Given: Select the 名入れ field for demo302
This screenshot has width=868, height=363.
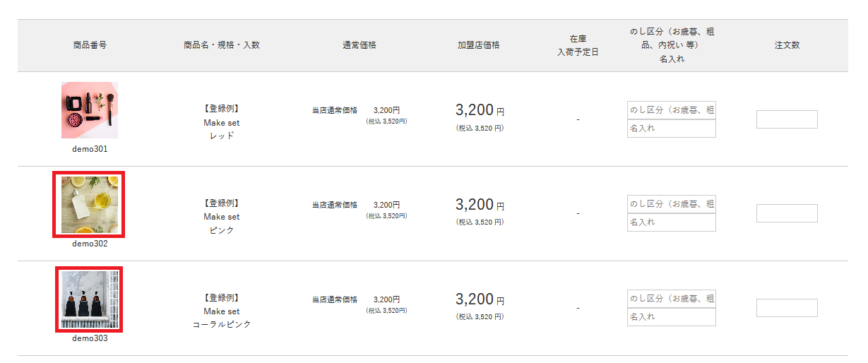Looking at the screenshot, I should click(671, 222).
